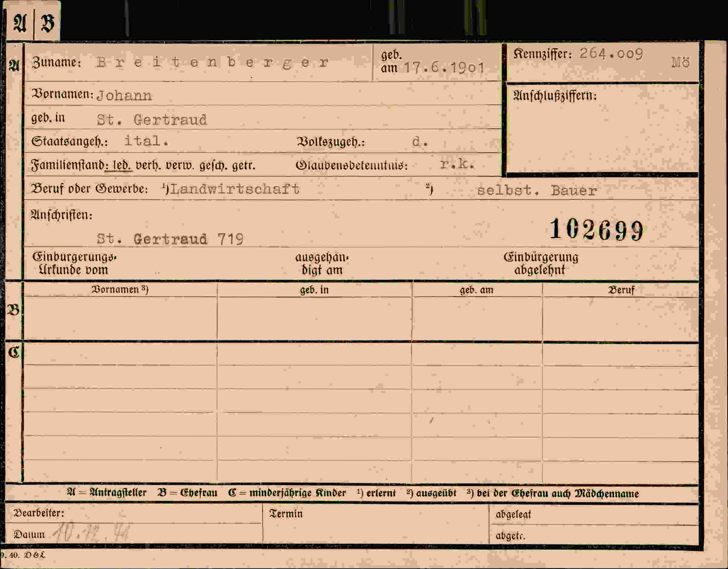
Task: Click the 'Vornamen:' label in section A
Action: coord(63,94)
